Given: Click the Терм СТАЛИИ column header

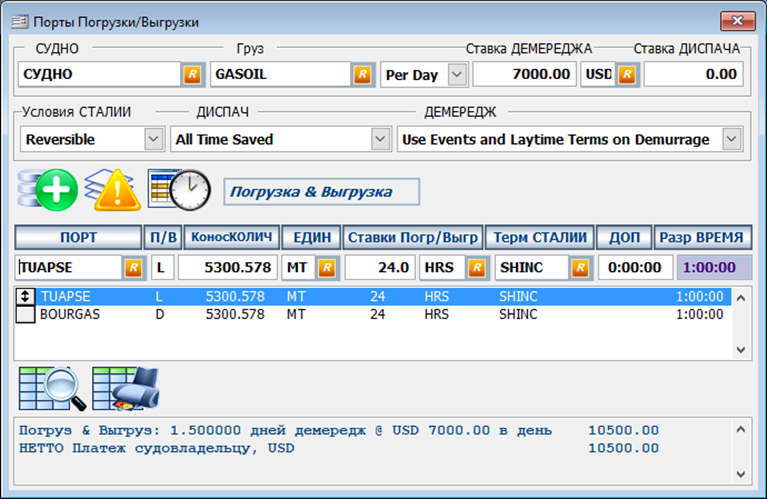Looking at the screenshot, I should [540, 237].
